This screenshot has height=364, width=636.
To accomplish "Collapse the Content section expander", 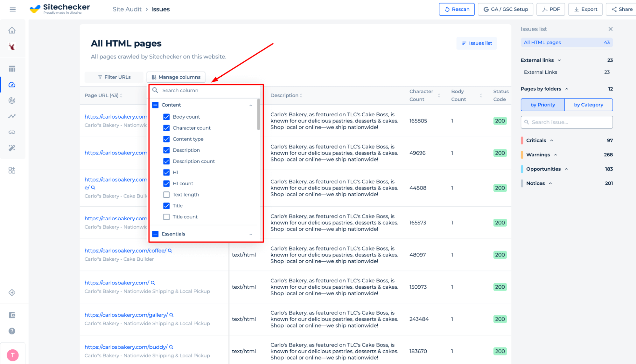I will [x=250, y=105].
